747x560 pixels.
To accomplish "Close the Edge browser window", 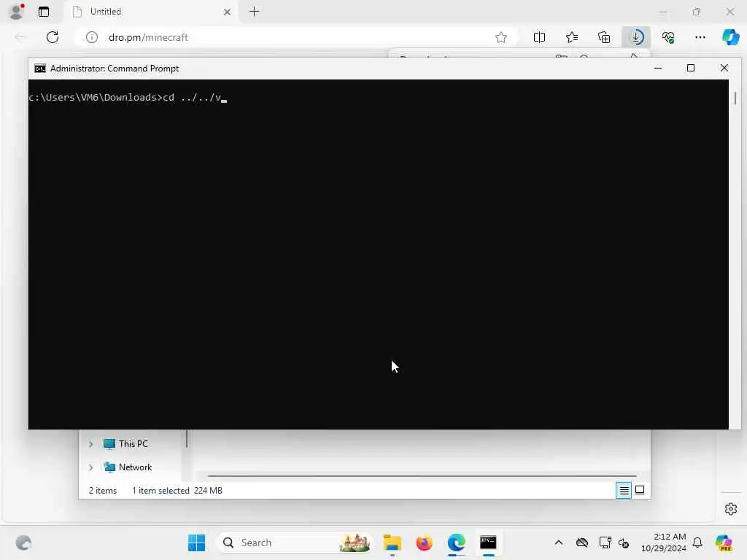I will pyautogui.click(x=729, y=12).
